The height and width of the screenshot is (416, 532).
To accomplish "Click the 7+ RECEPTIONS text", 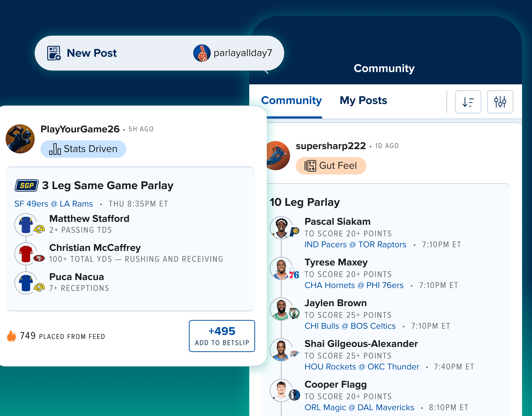I will click(x=79, y=288).
